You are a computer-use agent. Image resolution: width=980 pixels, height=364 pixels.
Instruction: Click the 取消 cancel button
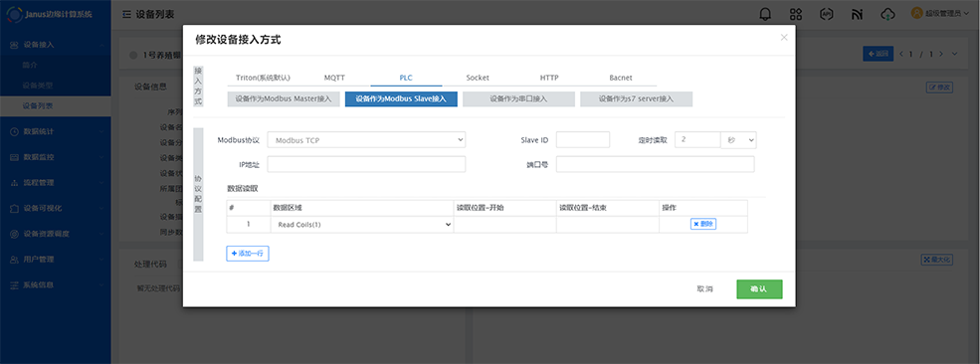[x=704, y=289]
